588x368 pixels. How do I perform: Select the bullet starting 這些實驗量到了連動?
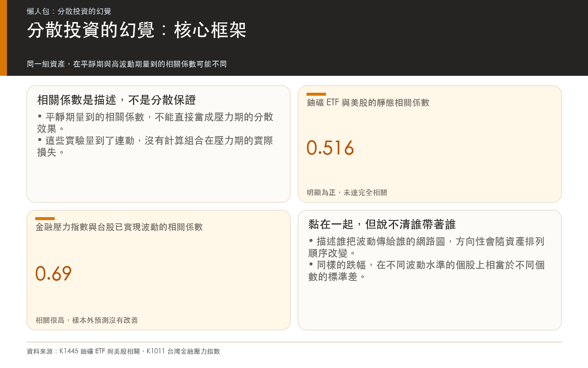point(155,146)
